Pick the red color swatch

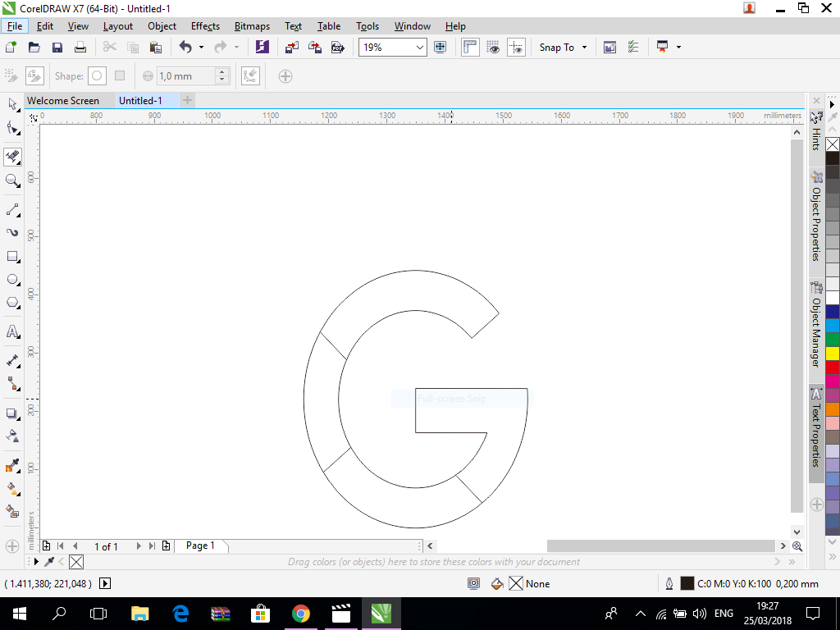click(832, 367)
